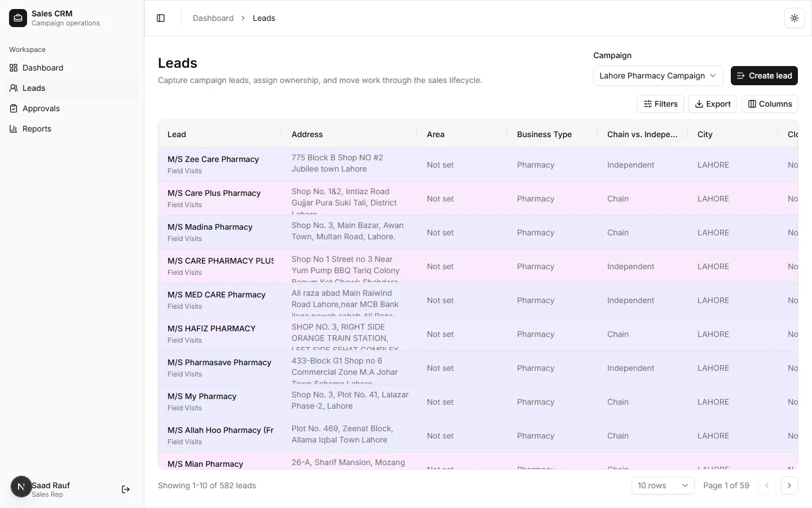Open lead M/S Care Plus Pharmacy
Screen dimensions: 812x508
click(214, 193)
